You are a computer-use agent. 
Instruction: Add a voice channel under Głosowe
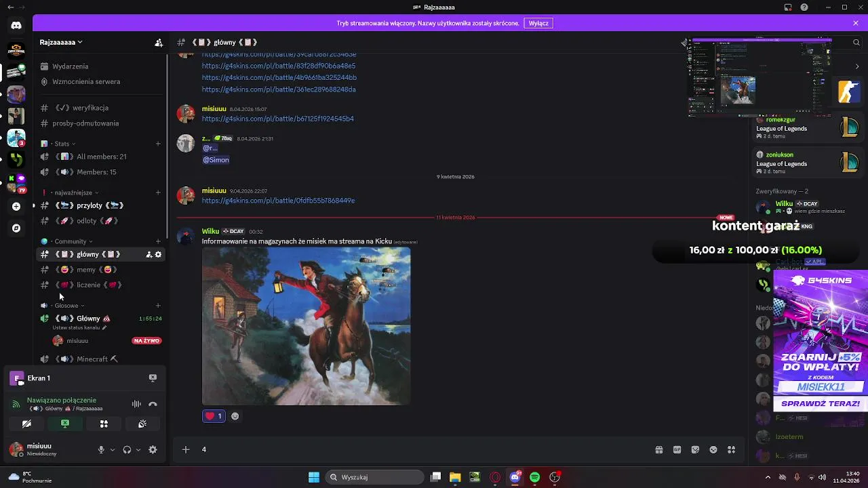point(158,306)
